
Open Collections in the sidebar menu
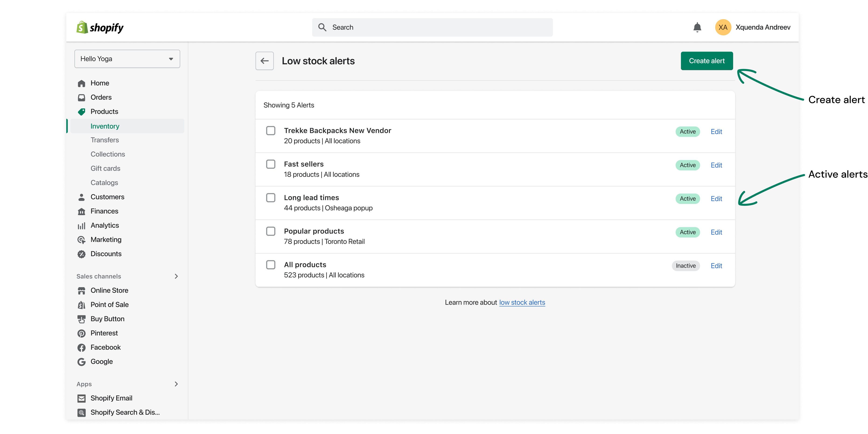click(x=108, y=154)
